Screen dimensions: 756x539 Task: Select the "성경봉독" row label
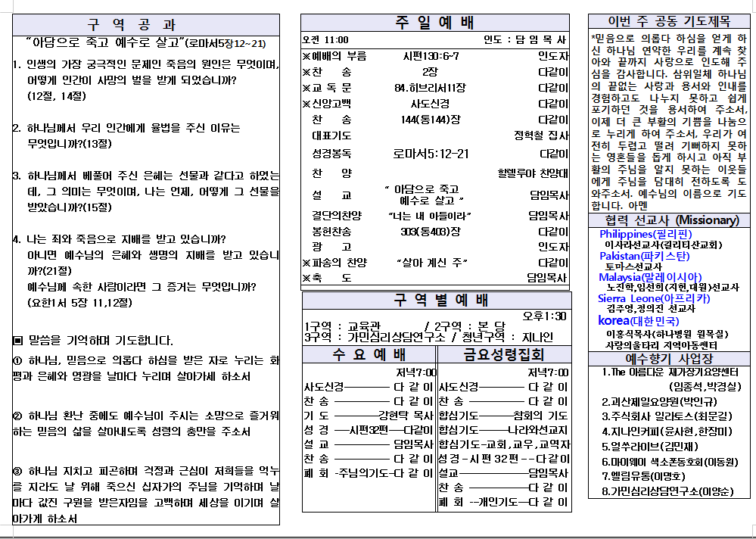tap(331, 154)
